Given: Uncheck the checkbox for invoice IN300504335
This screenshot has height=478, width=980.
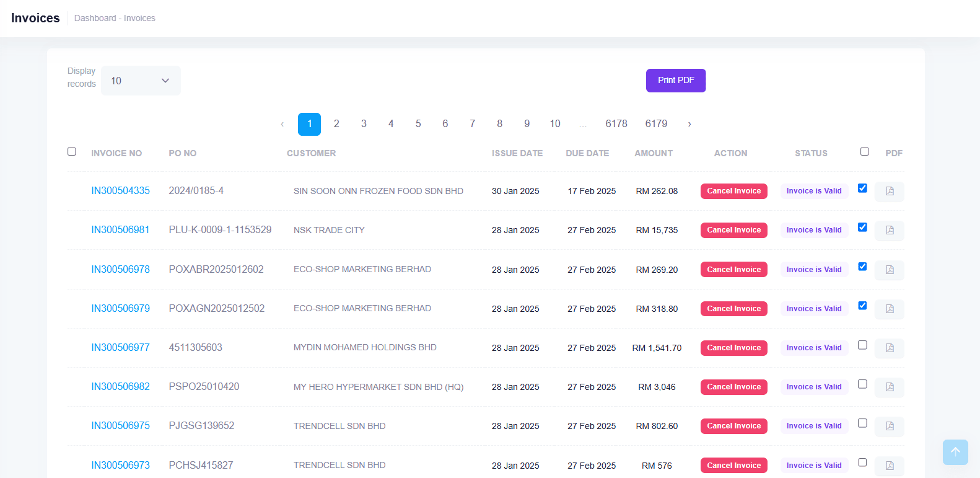Looking at the screenshot, I should (x=862, y=188).
